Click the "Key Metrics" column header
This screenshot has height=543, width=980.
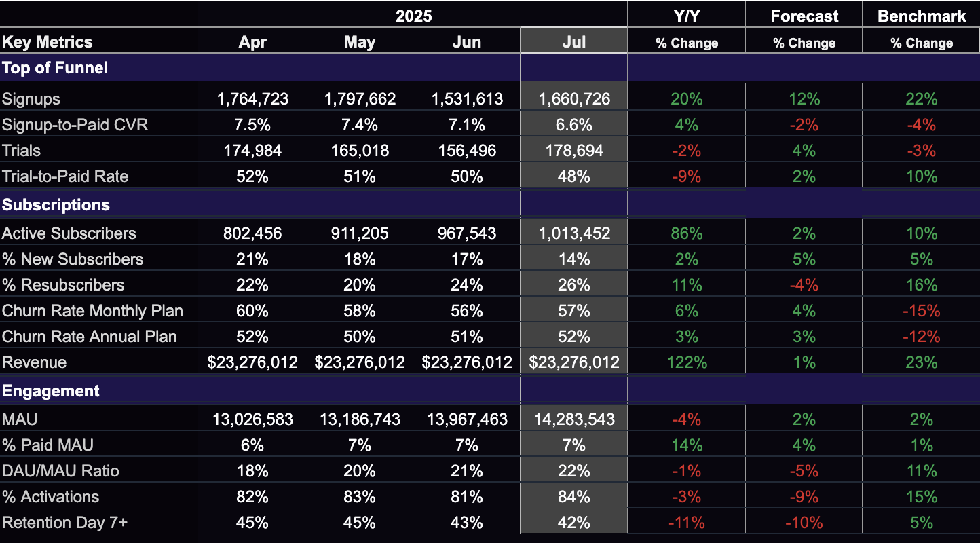click(x=47, y=42)
